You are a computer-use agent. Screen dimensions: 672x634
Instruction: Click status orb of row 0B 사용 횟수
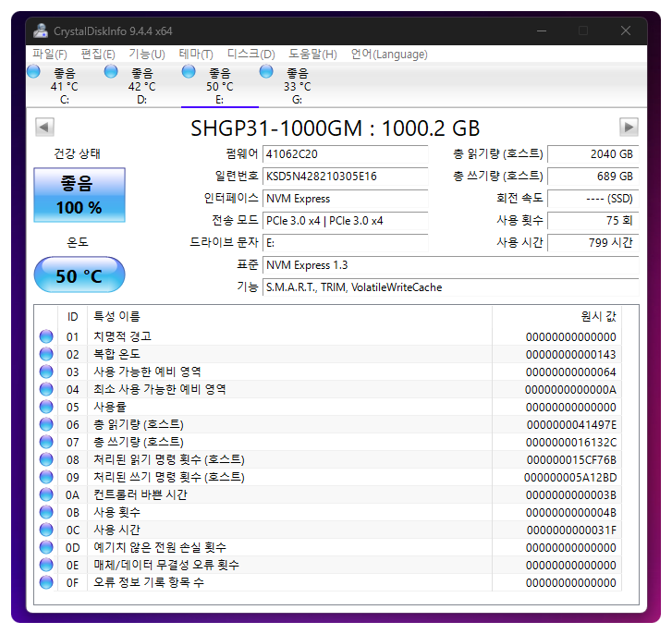[x=46, y=512]
